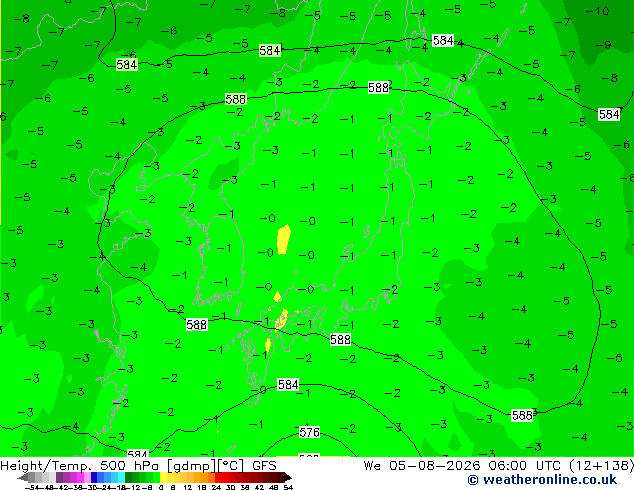The image size is (634, 490).
Task: Click the 0 value under the color scale
Action: (161, 487)
